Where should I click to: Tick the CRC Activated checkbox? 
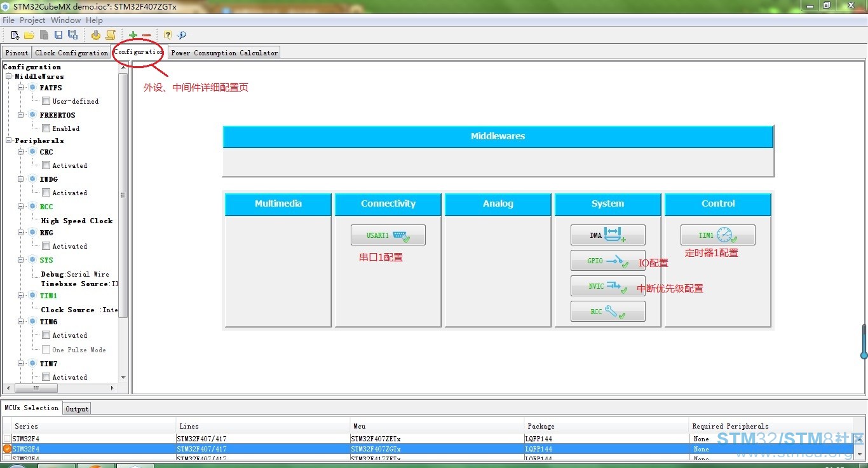click(x=46, y=165)
